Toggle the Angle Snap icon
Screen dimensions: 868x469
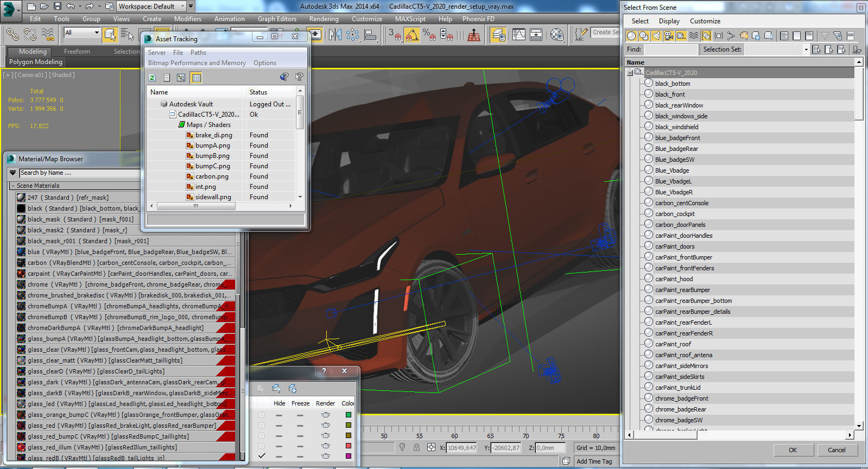point(412,35)
